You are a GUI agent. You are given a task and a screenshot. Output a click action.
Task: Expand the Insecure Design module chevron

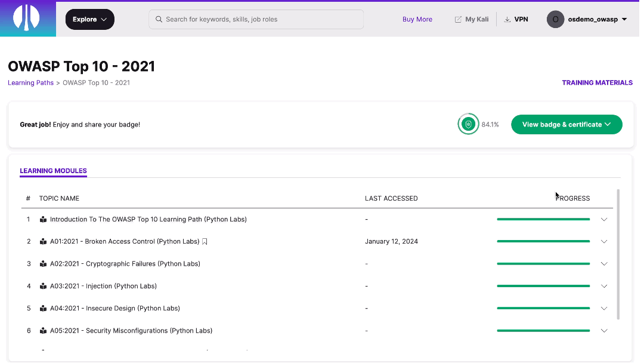pos(603,309)
